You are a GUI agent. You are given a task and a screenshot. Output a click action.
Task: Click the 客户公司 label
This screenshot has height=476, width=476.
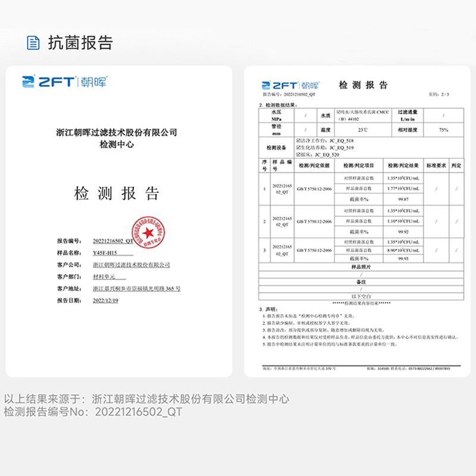pos(69,265)
